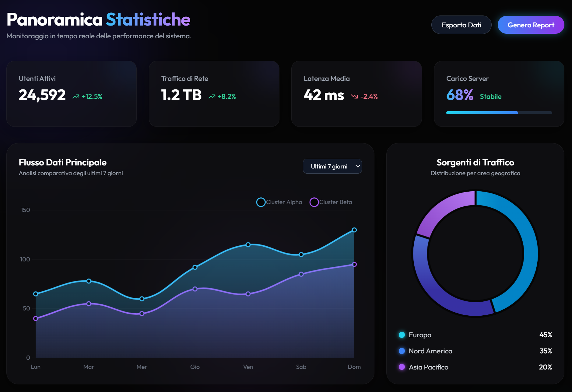Switch to the Sorgenti di Traffico panel
Image resolution: width=572 pixels, height=392 pixels.
tap(475, 162)
